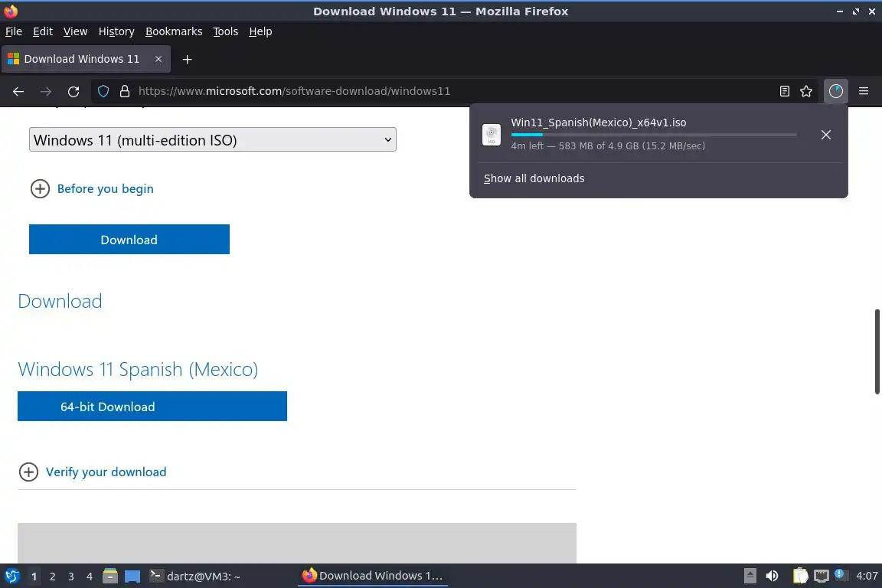882x588 pixels.
Task: Open the File menu
Action: (x=14, y=31)
